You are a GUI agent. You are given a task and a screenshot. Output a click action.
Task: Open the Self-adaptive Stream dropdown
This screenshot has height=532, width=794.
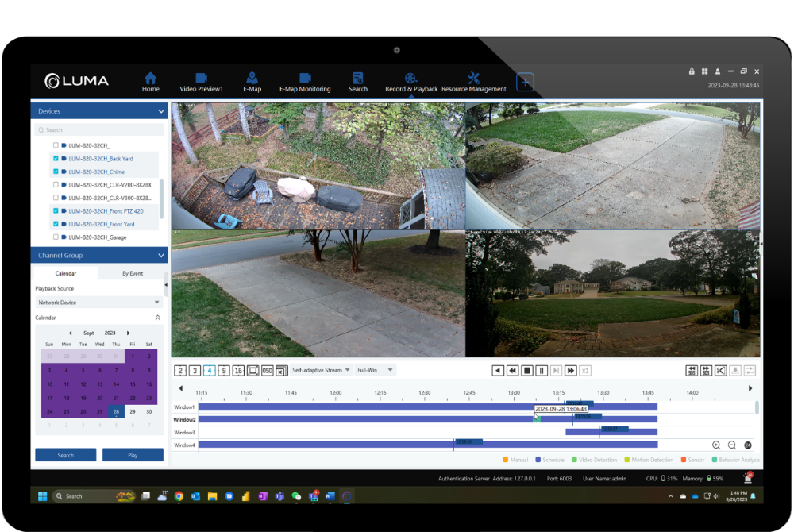click(x=322, y=370)
